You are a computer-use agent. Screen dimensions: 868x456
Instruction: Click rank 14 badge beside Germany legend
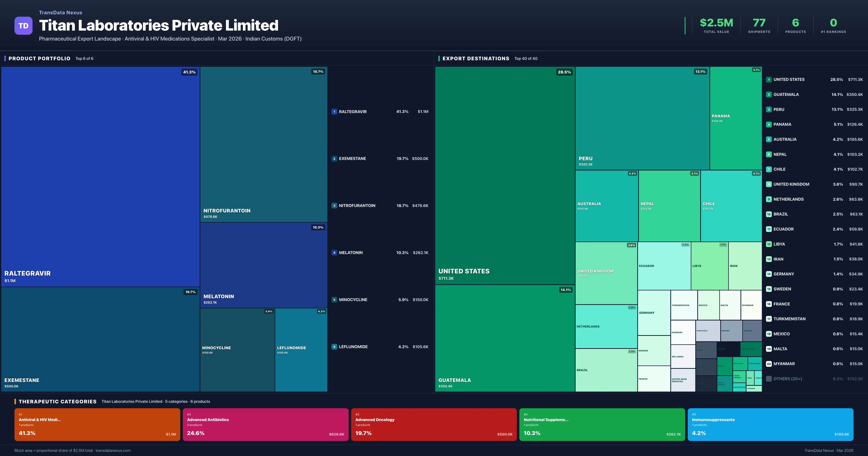(x=769, y=274)
